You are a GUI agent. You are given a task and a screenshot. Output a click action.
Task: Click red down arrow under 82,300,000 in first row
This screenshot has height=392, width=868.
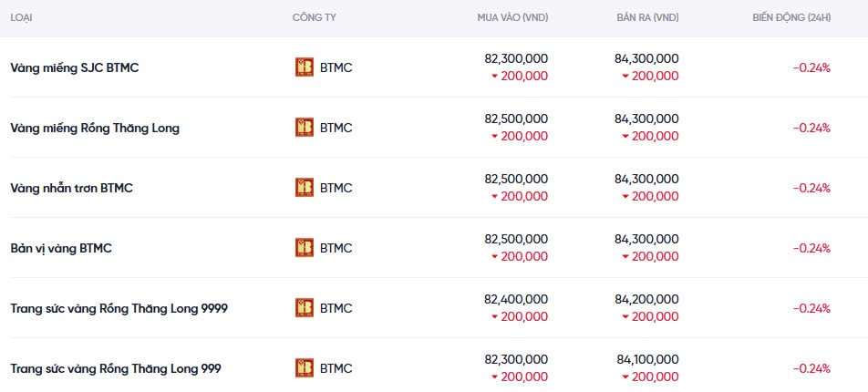pyautogui.click(x=495, y=77)
